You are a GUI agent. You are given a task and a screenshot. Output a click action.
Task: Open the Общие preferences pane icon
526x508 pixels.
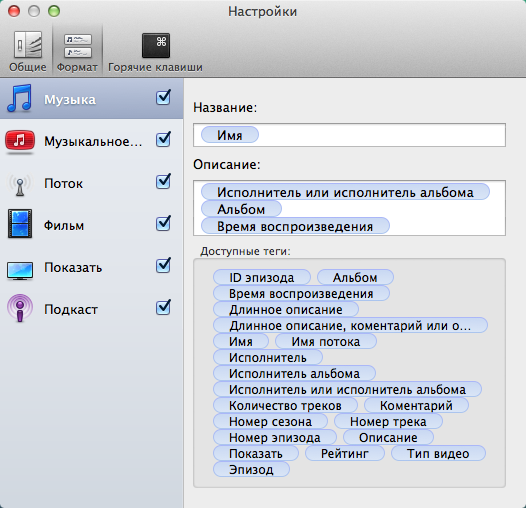[x=28, y=45]
